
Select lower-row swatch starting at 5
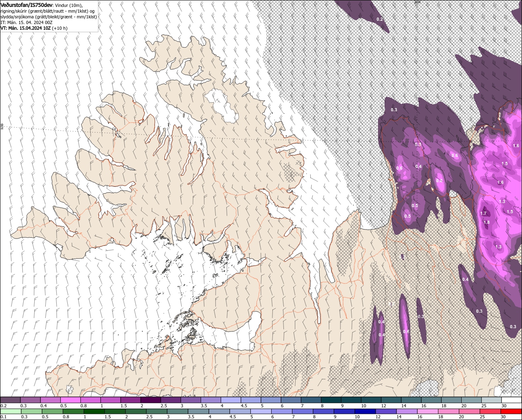point(261,411)
